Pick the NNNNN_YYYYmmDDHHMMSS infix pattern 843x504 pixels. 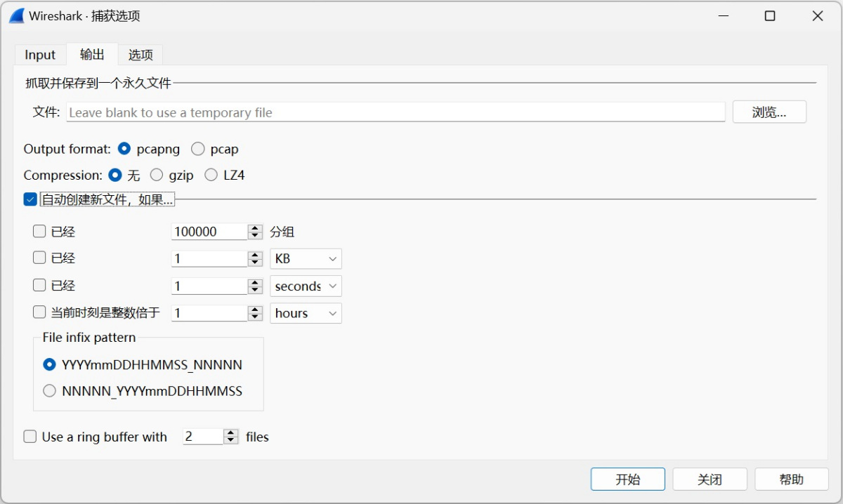tap(49, 391)
